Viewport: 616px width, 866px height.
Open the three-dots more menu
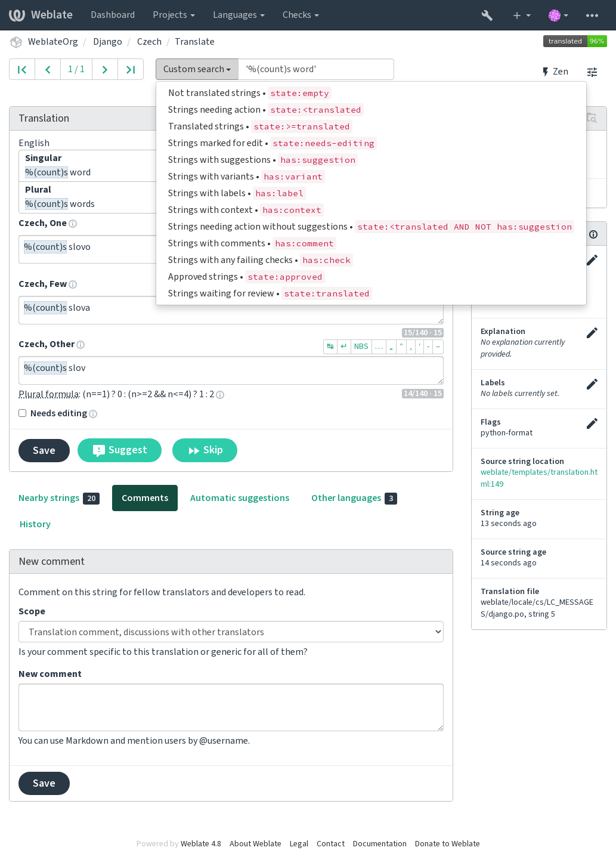click(x=592, y=15)
